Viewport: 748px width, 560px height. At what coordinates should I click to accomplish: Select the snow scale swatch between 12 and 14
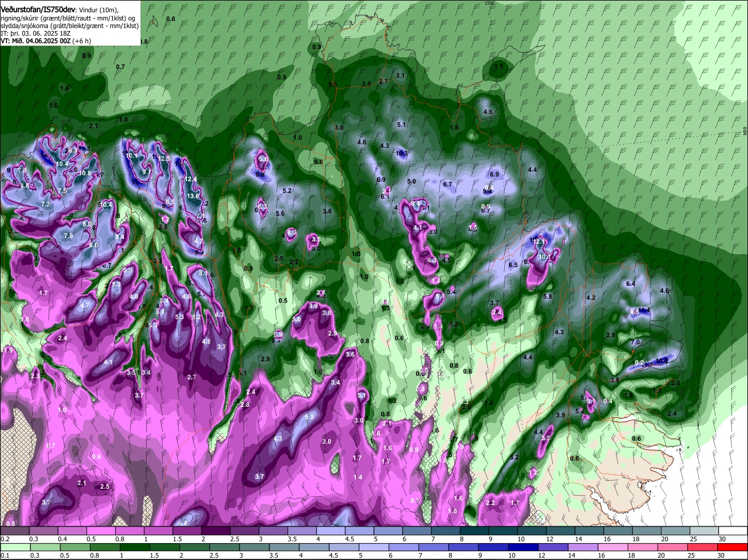[x=560, y=531]
